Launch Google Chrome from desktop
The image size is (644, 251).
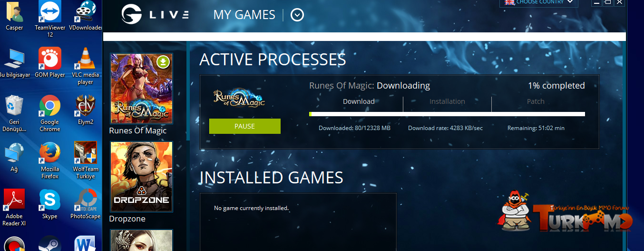point(50,113)
